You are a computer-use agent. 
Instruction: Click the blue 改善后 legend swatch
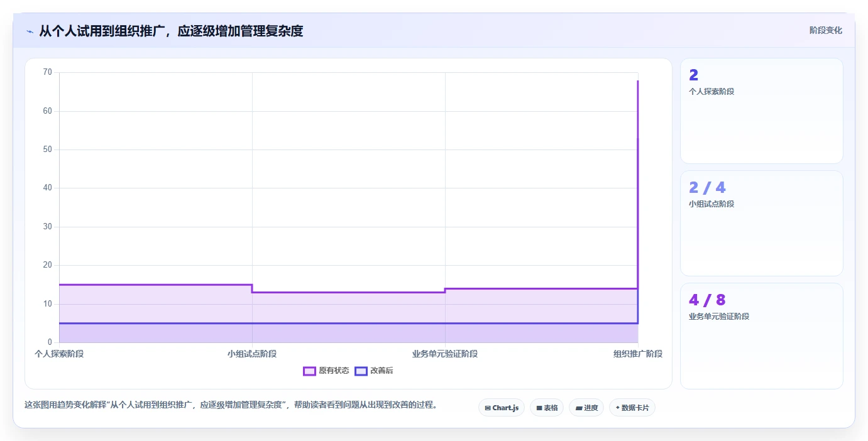pos(361,371)
